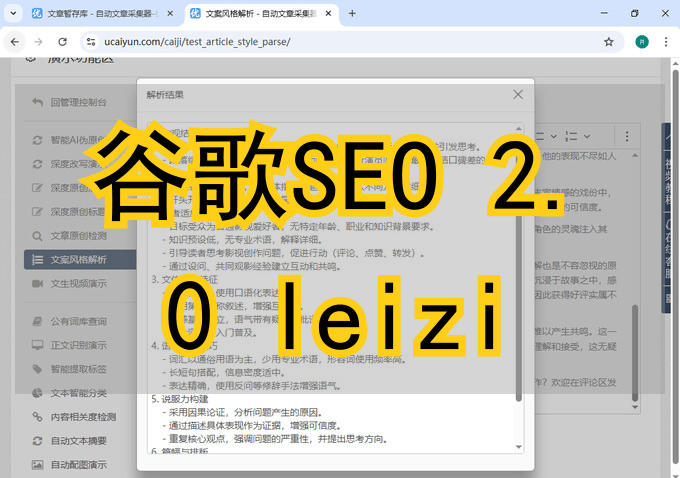Open the Chrome profile avatar
680x478 pixels.
(x=642, y=42)
